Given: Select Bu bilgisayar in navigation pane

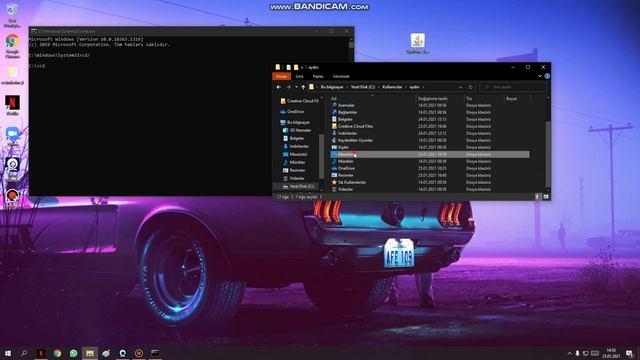Looking at the screenshot, I should point(295,122).
